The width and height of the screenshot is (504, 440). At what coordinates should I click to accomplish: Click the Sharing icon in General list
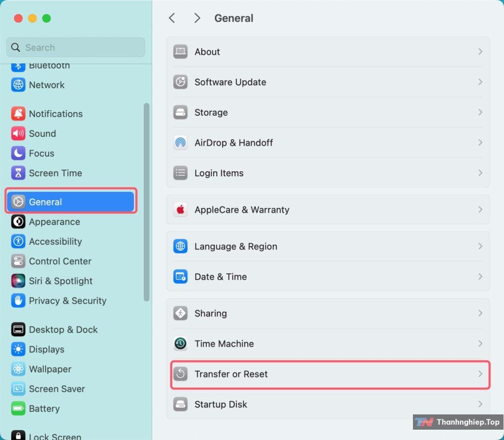(180, 314)
